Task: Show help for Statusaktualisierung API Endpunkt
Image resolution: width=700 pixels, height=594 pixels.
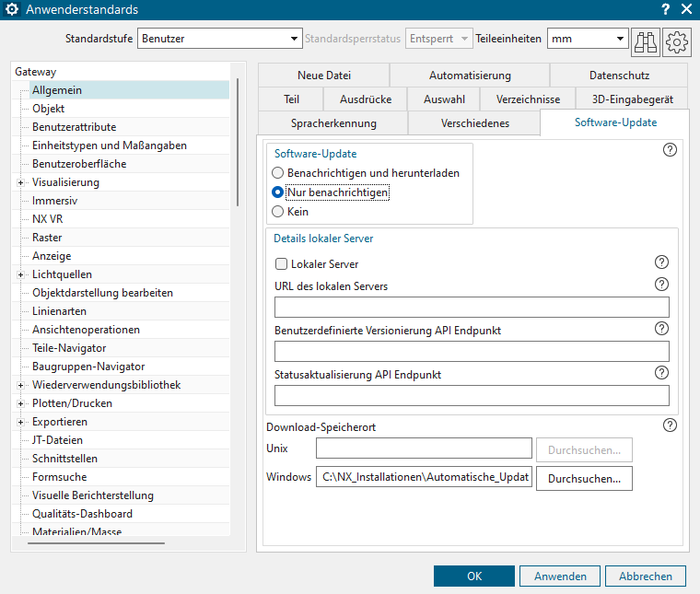Action: pos(660,373)
